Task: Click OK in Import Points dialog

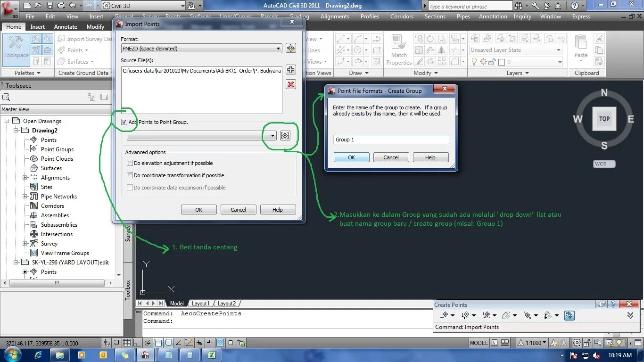Action: 198,210
